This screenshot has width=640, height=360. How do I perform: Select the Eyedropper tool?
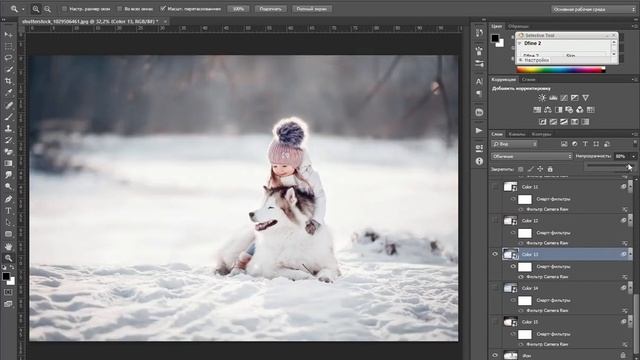pyautogui.click(x=8, y=93)
